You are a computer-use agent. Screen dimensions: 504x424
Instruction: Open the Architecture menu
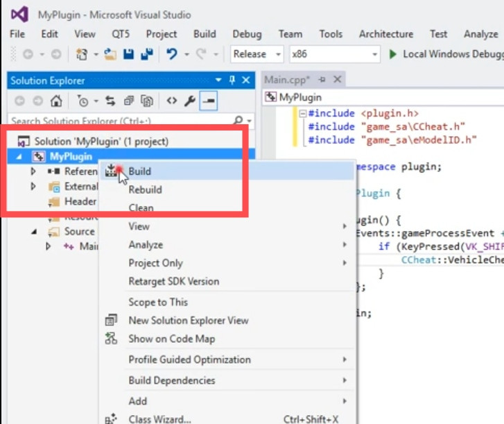click(x=386, y=34)
